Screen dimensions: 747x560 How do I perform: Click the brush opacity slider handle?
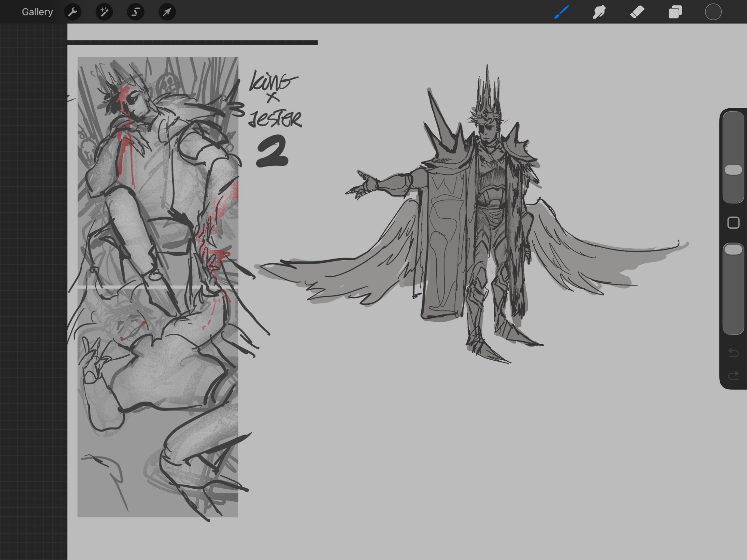tap(733, 250)
